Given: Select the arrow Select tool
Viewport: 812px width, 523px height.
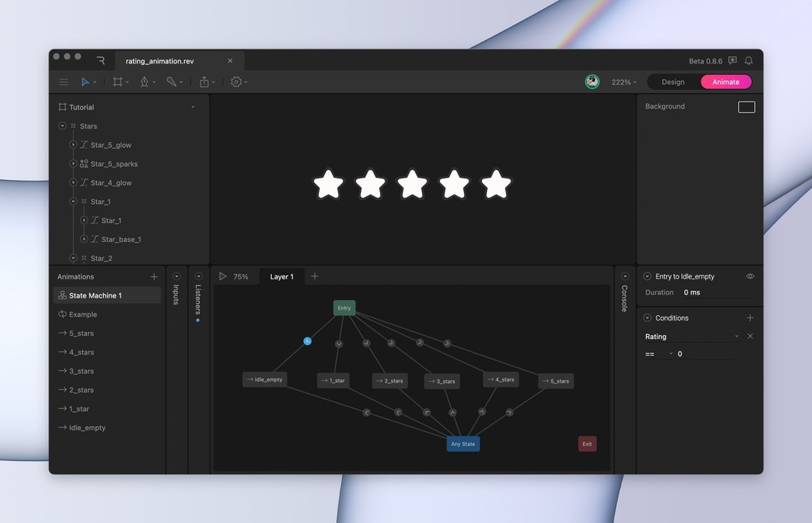Looking at the screenshot, I should (86, 82).
